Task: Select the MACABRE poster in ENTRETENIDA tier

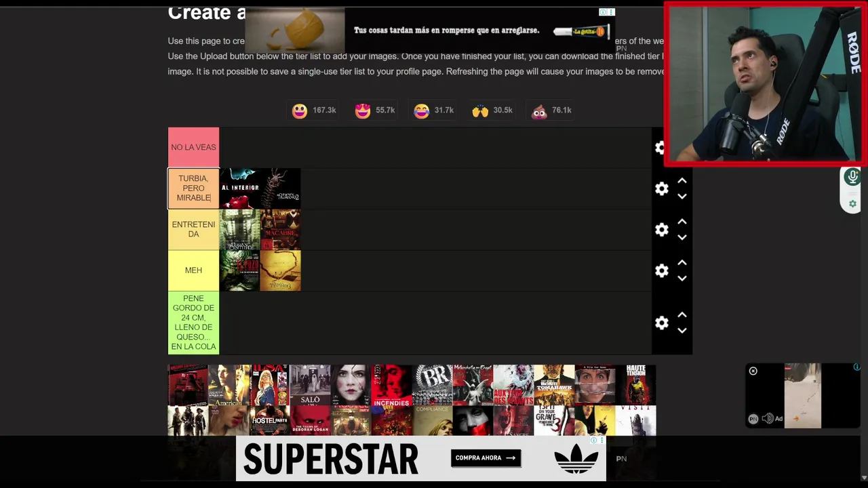Action: pos(280,230)
